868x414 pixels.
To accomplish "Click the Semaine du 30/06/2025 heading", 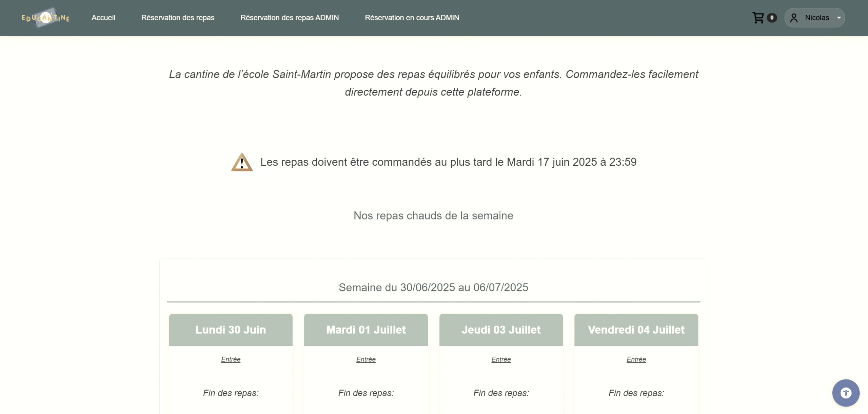I will [433, 287].
